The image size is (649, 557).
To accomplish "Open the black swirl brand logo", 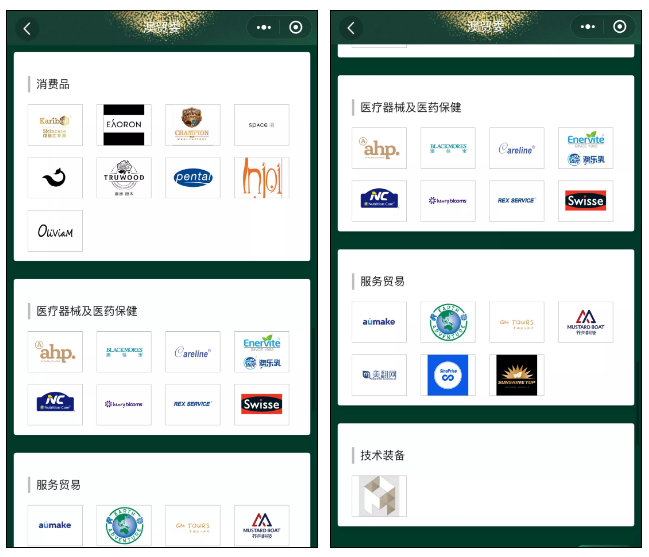I will tap(55, 178).
